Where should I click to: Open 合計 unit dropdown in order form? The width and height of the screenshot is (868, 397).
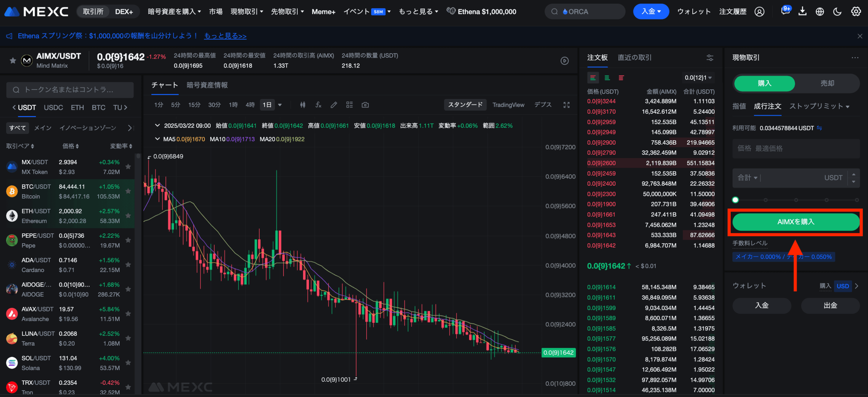tap(748, 178)
